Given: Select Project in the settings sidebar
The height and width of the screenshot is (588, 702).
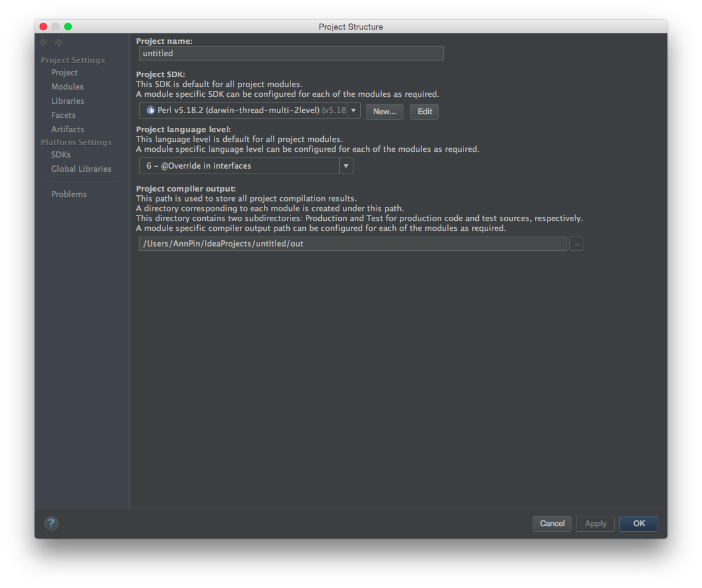Looking at the screenshot, I should coord(64,73).
